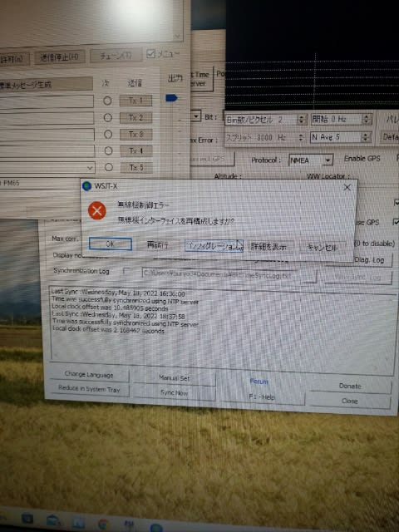Viewport: 399px width, 532px height.
Task: Select the radio button next to Tx 3
Action: point(108,134)
